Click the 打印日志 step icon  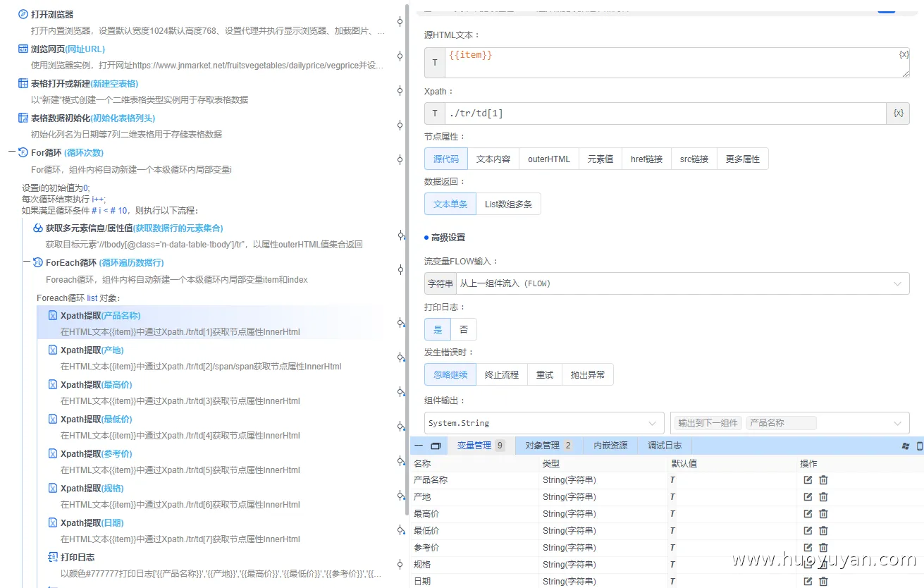coord(53,557)
